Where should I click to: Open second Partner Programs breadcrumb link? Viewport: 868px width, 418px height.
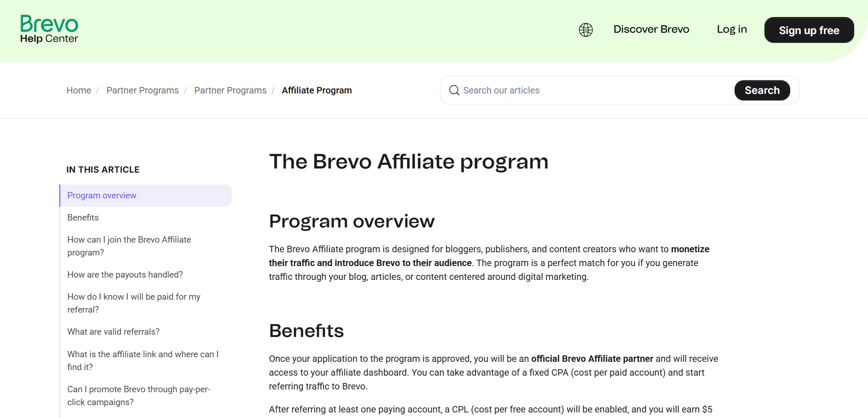click(230, 90)
